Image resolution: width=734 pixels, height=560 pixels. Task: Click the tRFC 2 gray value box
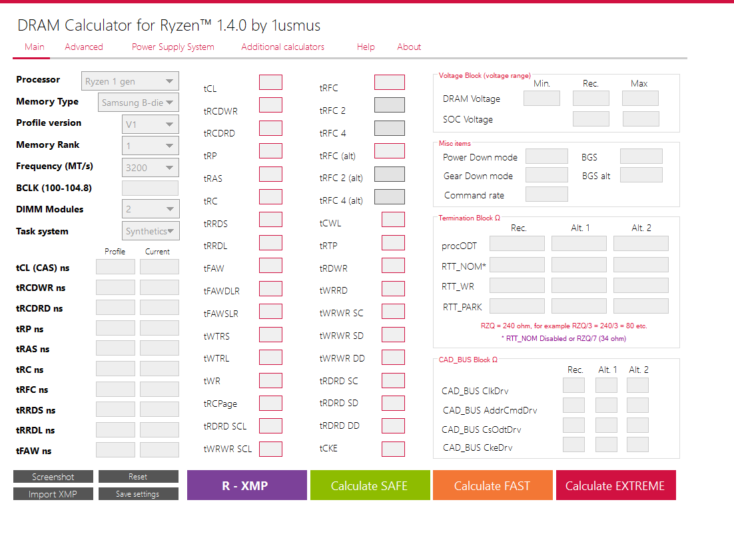390,105
